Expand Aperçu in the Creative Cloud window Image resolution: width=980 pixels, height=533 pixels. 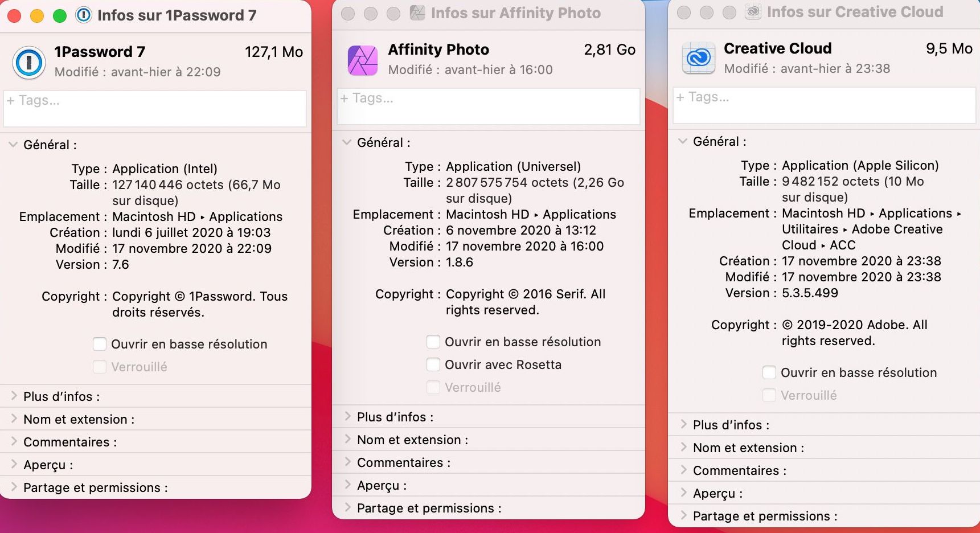click(684, 493)
